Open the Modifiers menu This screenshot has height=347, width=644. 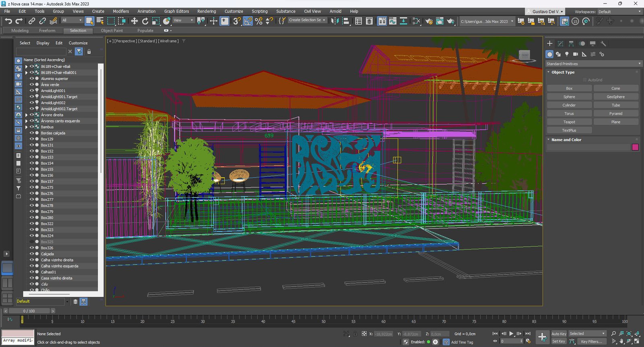(x=121, y=11)
